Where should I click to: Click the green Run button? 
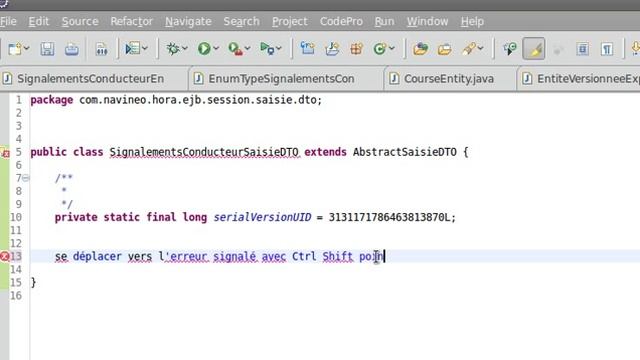click(204, 49)
